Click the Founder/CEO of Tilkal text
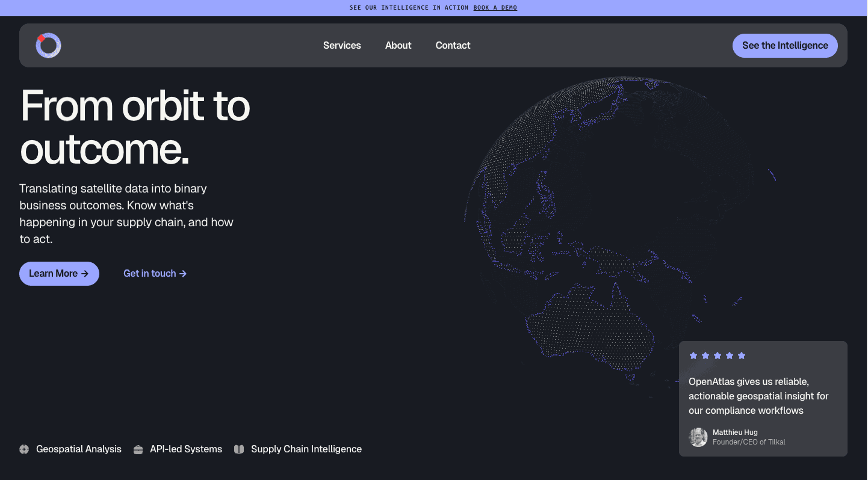This screenshot has height=480, width=868. [749, 442]
